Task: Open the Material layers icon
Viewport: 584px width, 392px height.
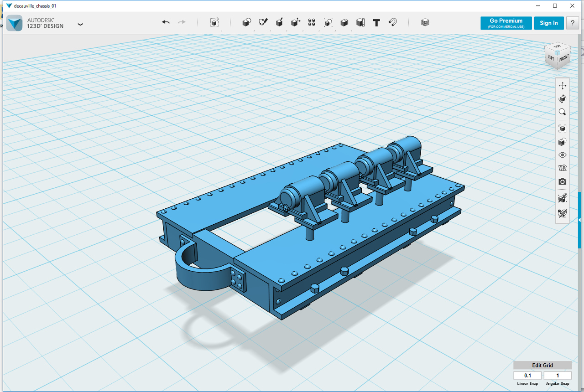Action: coord(425,22)
